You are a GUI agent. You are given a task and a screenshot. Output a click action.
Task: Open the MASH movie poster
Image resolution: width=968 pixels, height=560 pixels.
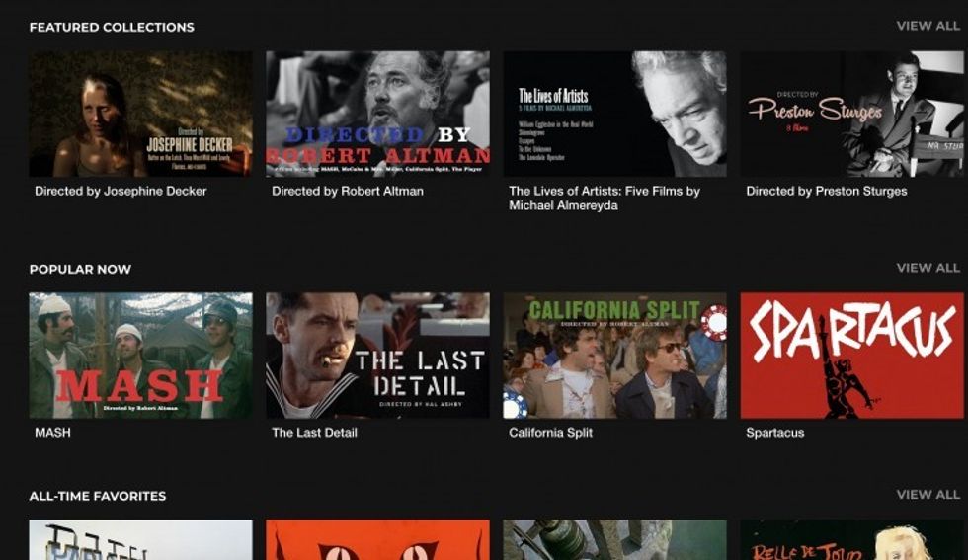(140, 356)
